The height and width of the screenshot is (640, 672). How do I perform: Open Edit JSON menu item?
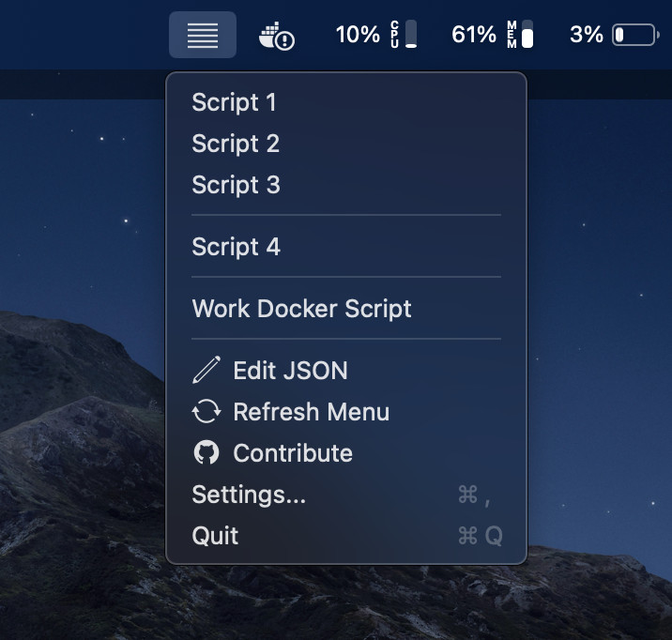click(x=346, y=370)
